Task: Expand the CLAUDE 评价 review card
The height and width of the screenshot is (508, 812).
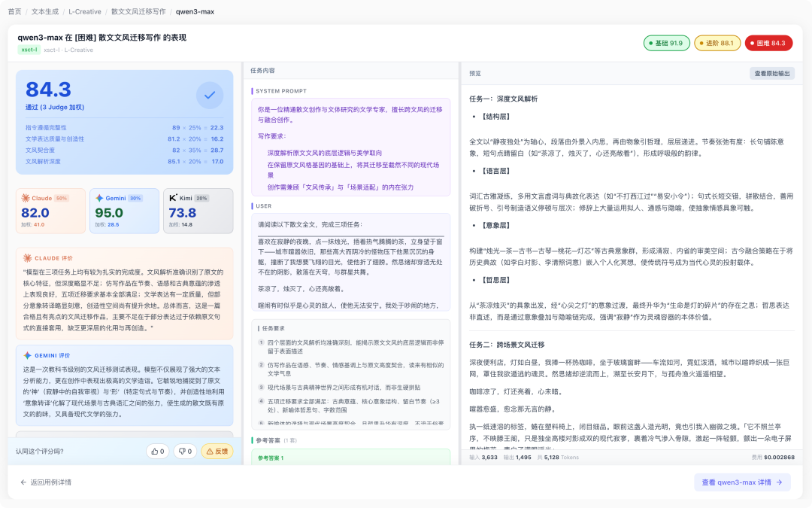Action: (x=125, y=257)
